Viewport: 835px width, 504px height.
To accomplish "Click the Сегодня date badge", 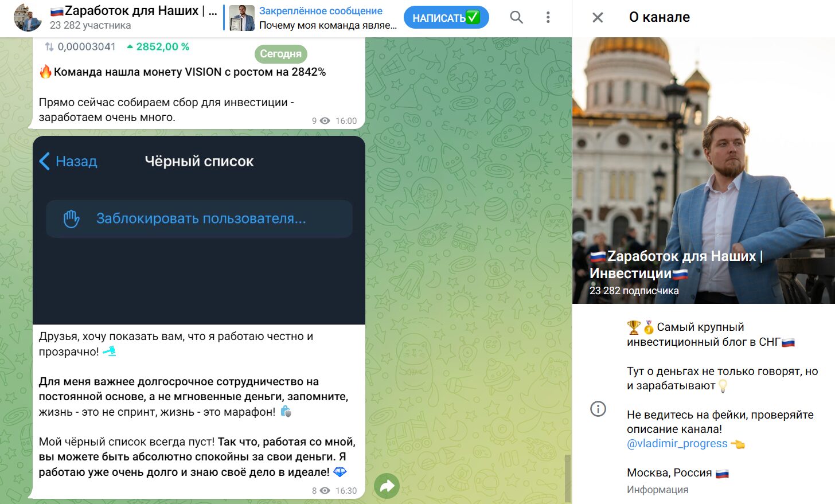I will click(281, 54).
